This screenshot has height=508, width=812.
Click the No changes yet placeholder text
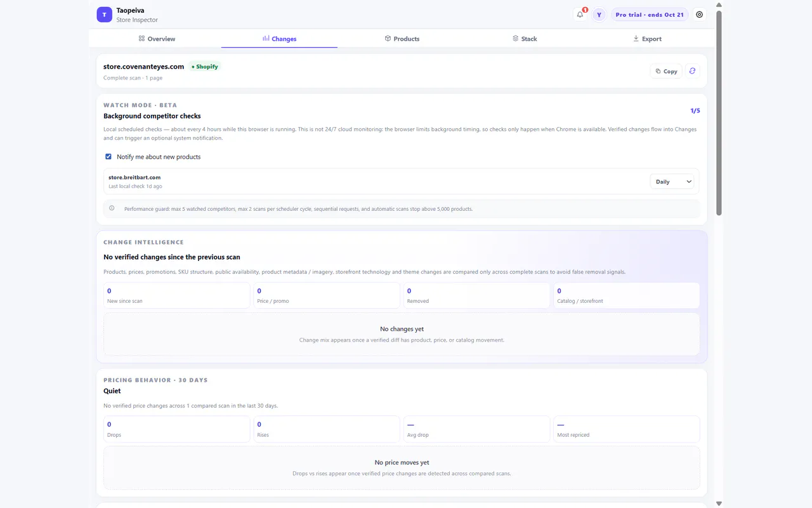click(402, 329)
